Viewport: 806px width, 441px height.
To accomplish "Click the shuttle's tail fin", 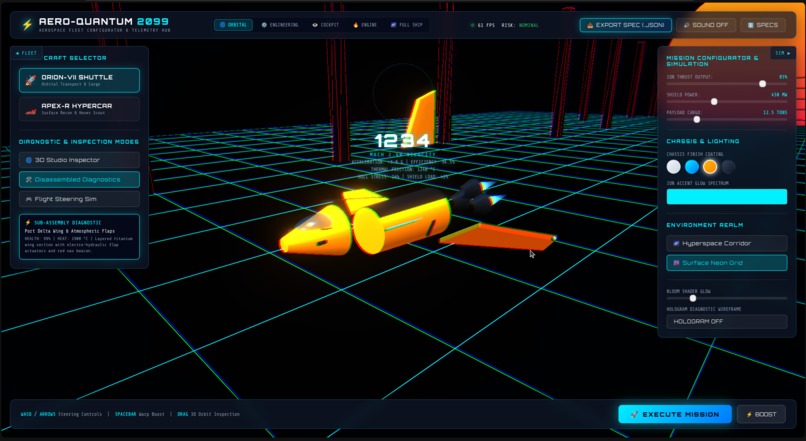I will pyautogui.click(x=423, y=119).
